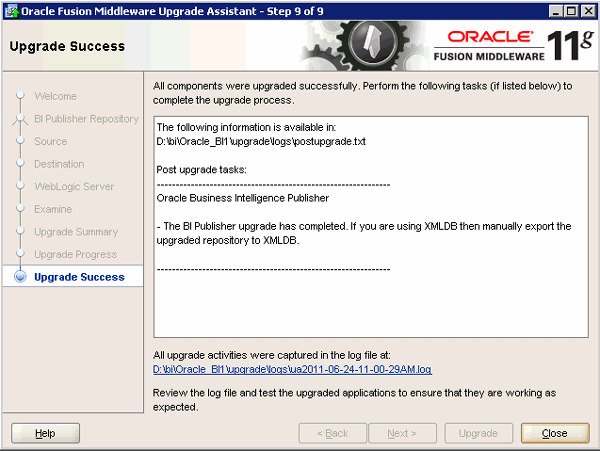The width and height of the screenshot is (600, 451).
Task: Click the postupgrade.txt path text
Action: click(261, 142)
